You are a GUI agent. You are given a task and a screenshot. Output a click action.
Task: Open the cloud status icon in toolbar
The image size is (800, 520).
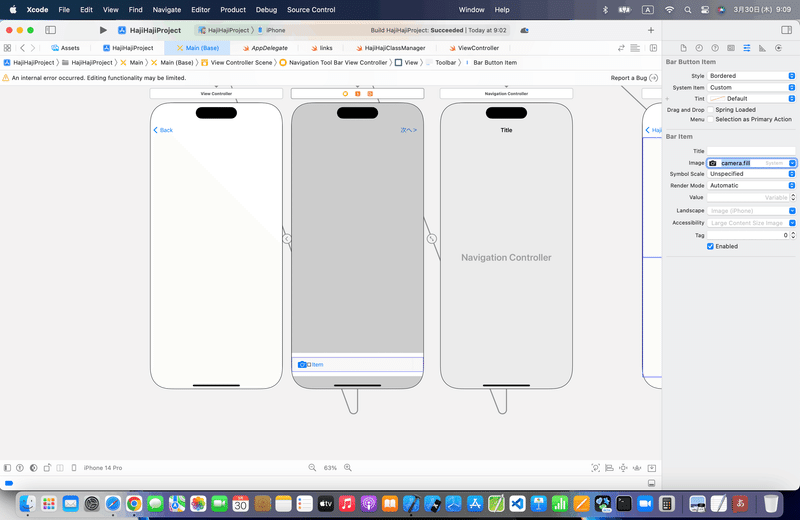click(x=524, y=30)
